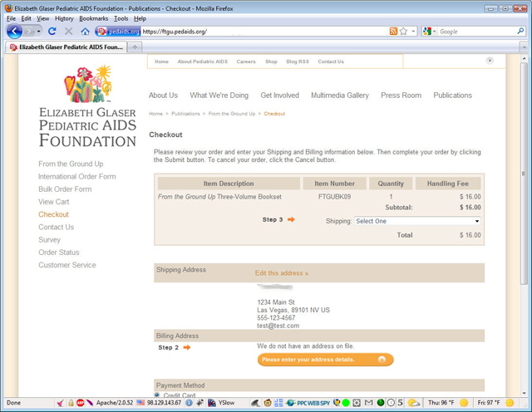Open the View menu

click(x=42, y=18)
